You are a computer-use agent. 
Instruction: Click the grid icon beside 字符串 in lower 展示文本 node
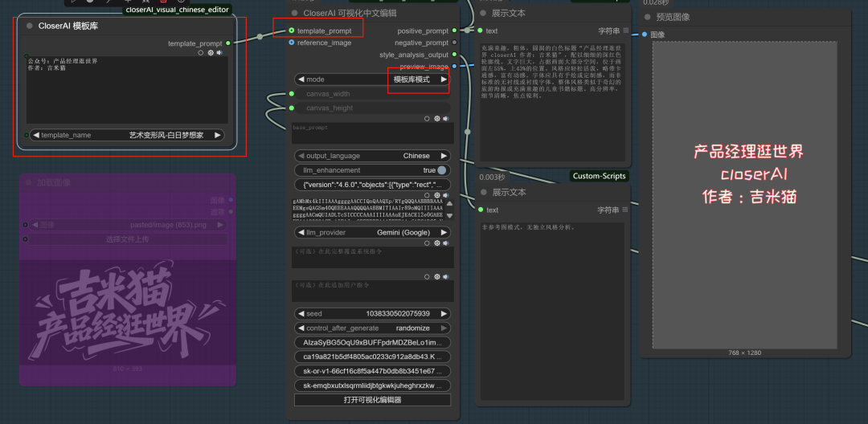[x=626, y=210]
